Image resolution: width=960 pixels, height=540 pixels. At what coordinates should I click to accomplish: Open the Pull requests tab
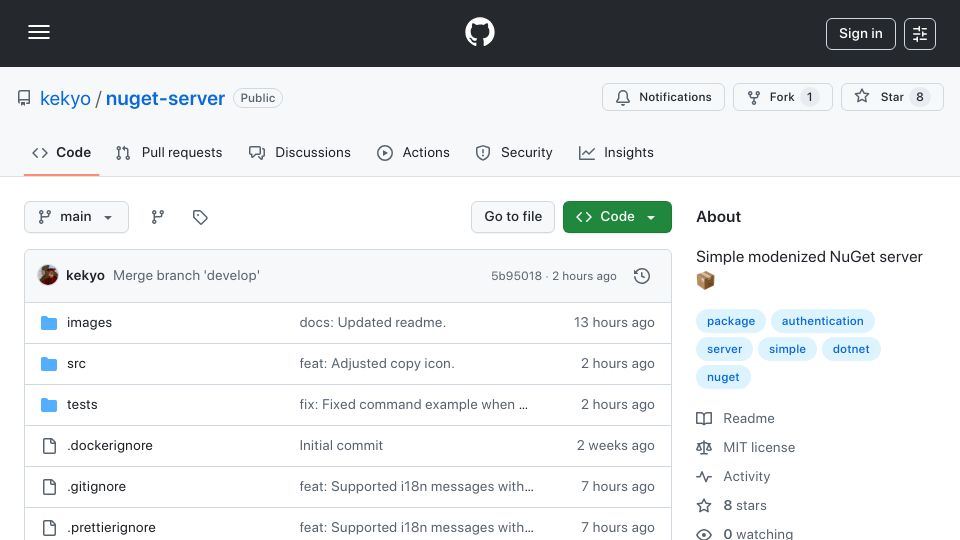coord(169,153)
